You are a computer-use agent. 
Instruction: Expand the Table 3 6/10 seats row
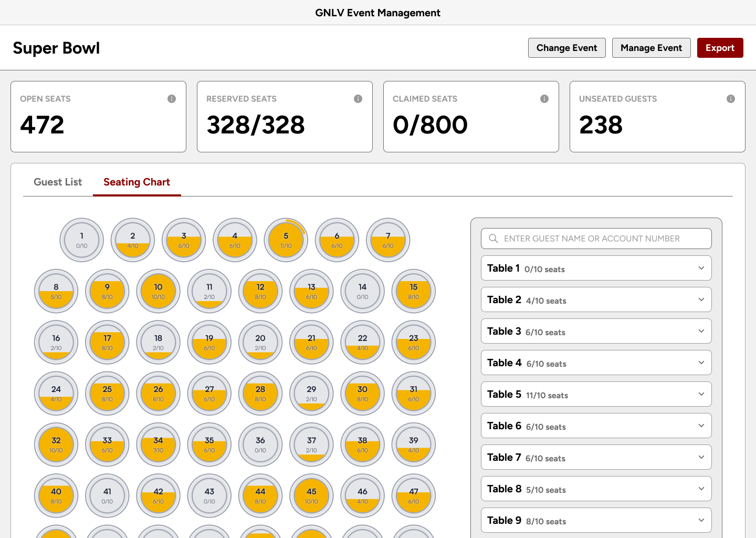pos(596,331)
